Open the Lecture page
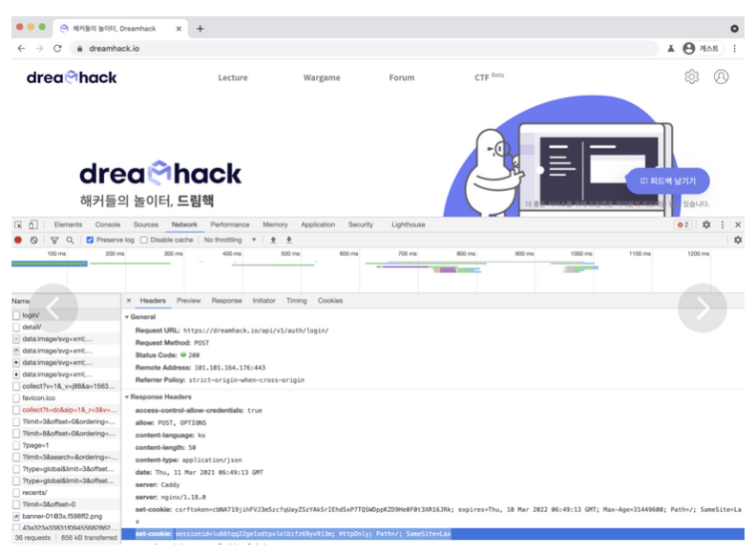 click(233, 77)
